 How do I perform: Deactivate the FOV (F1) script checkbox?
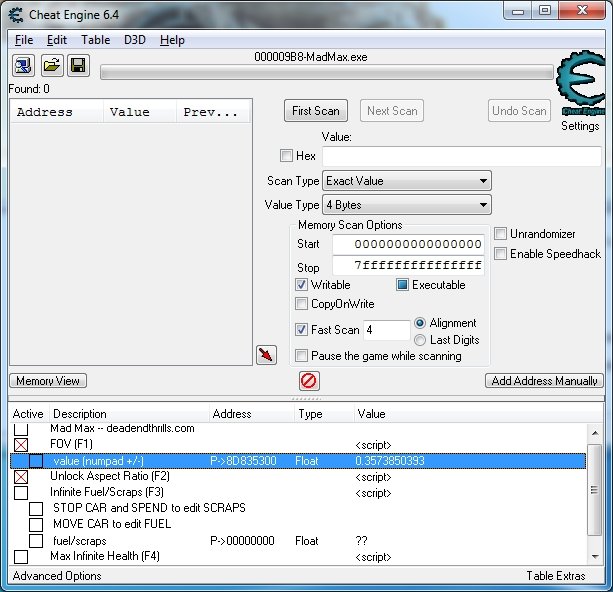coord(21,445)
